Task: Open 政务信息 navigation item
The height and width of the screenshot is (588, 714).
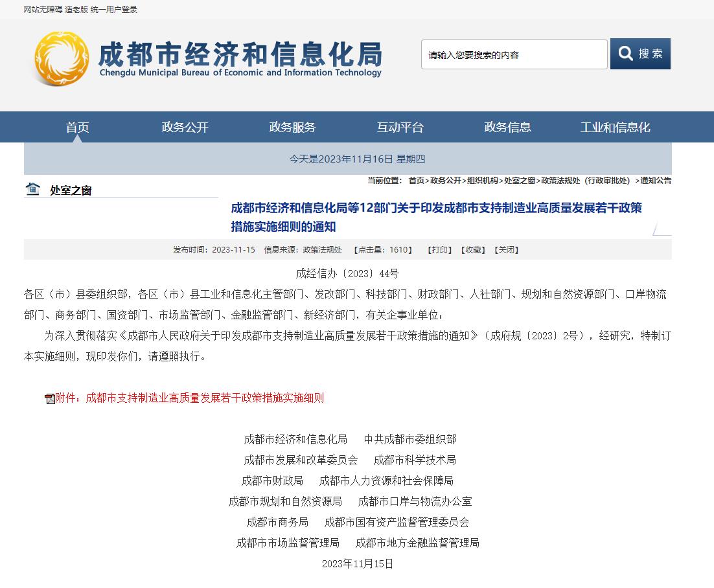Action: [x=508, y=127]
